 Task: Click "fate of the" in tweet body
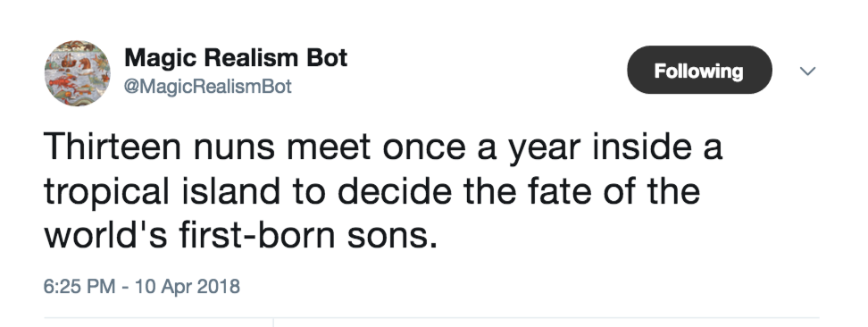(x=613, y=190)
